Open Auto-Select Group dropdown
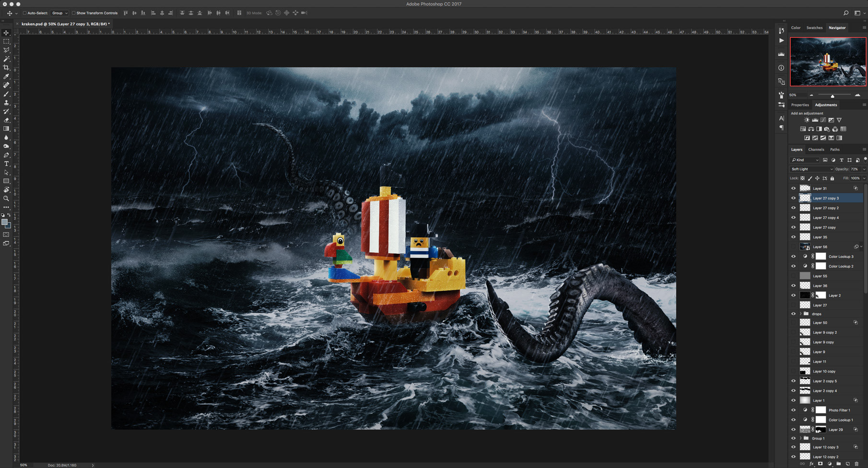Viewport: 868px width, 468px height. point(59,13)
